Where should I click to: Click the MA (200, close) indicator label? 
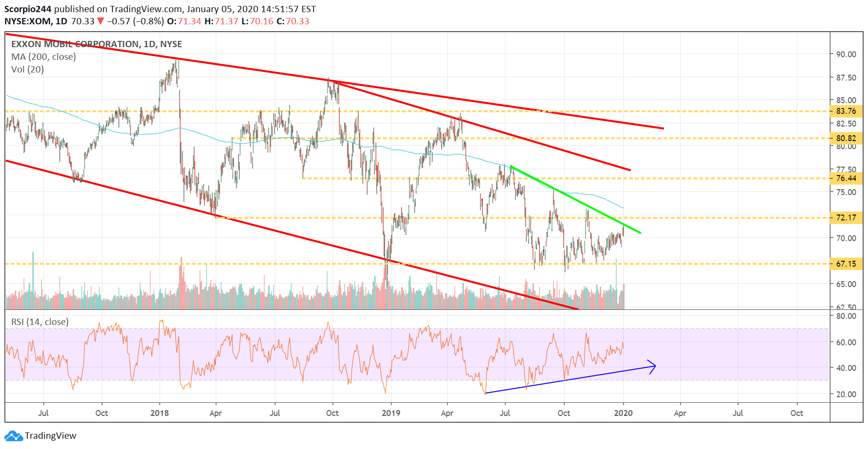point(44,57)
